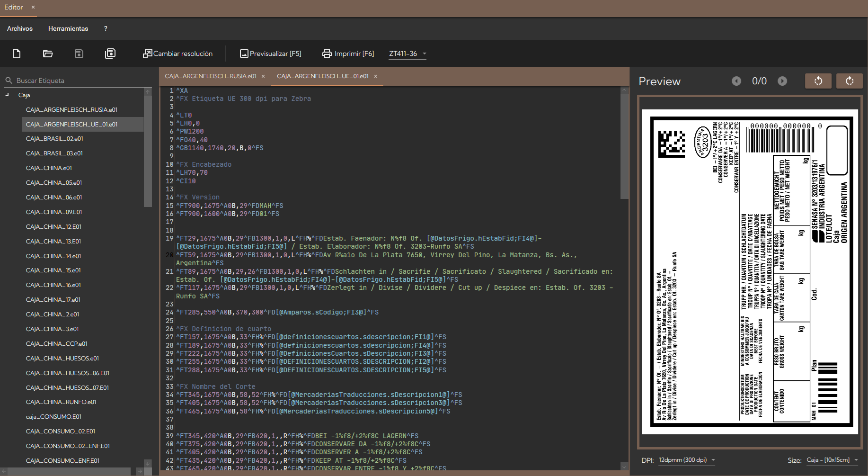The image size is (868, 476).
Task: Select CAJA_BRASIL_02.e01 in the label list
Action: tap(54, 139)
